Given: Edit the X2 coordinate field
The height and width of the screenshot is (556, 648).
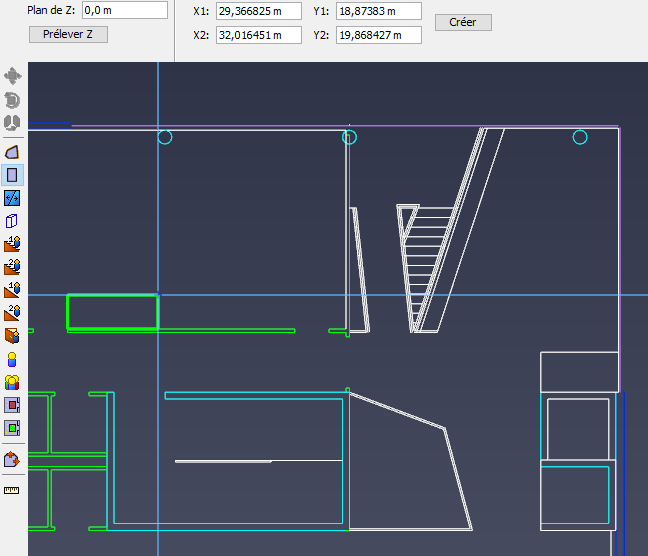Looking at the screenshot, I should tap(259, 35).
